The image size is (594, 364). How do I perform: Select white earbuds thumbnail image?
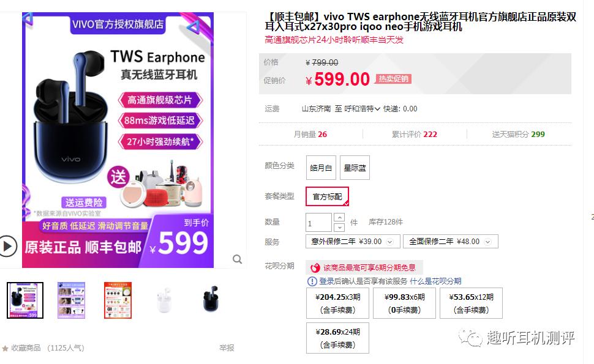tap(164, 300)
